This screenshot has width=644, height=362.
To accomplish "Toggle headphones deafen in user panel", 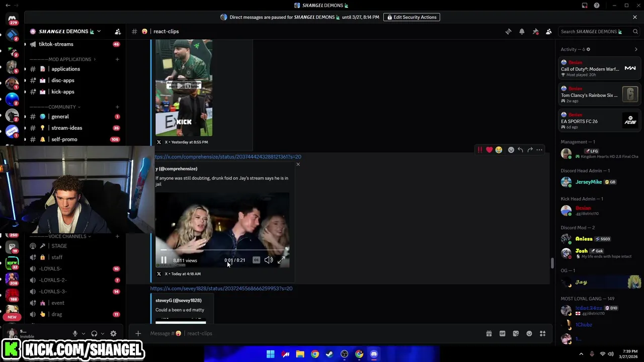I will coord(94,333).
